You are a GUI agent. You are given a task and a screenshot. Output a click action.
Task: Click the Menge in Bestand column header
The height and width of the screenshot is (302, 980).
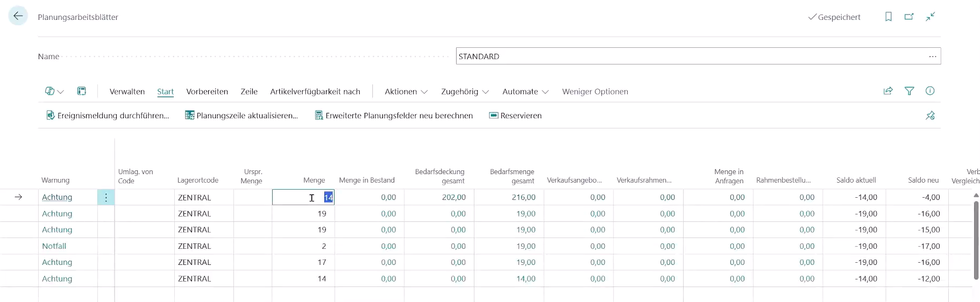coord(367,180)
